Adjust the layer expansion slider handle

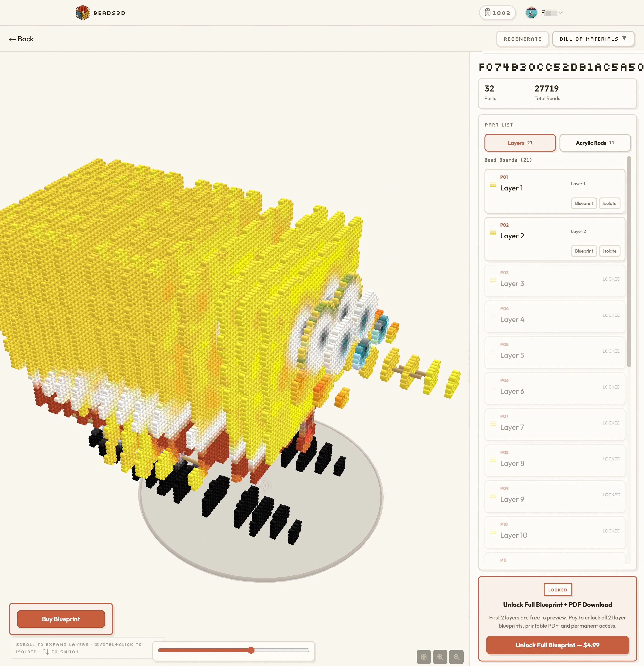251,650
